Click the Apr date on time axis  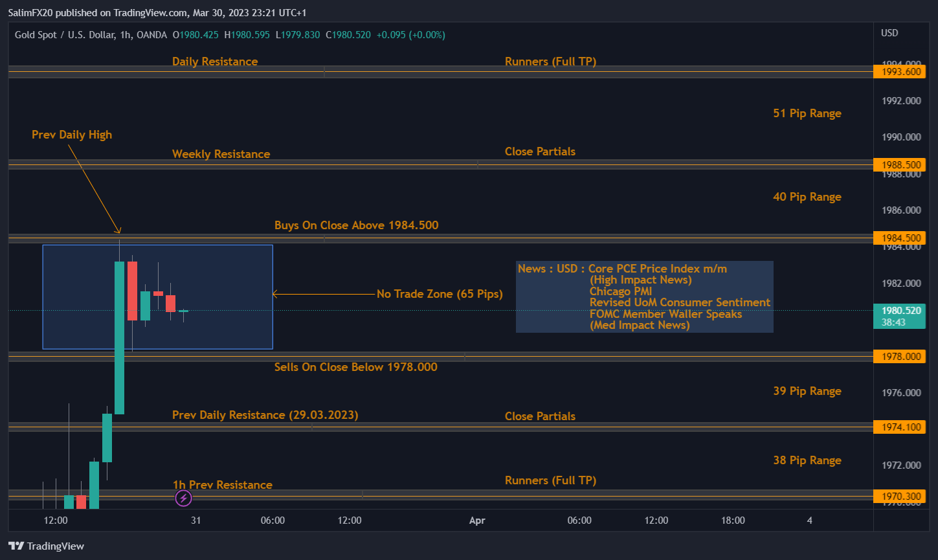coord(476,521)
